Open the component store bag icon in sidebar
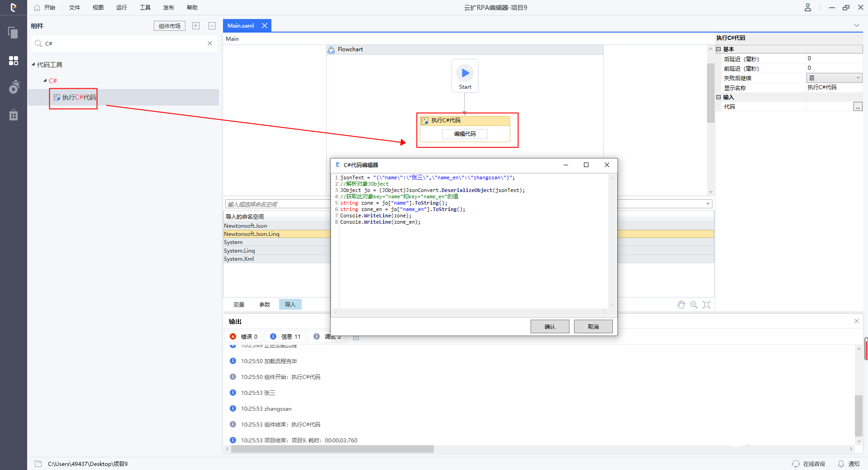868x470 pixels. (13, 115)
